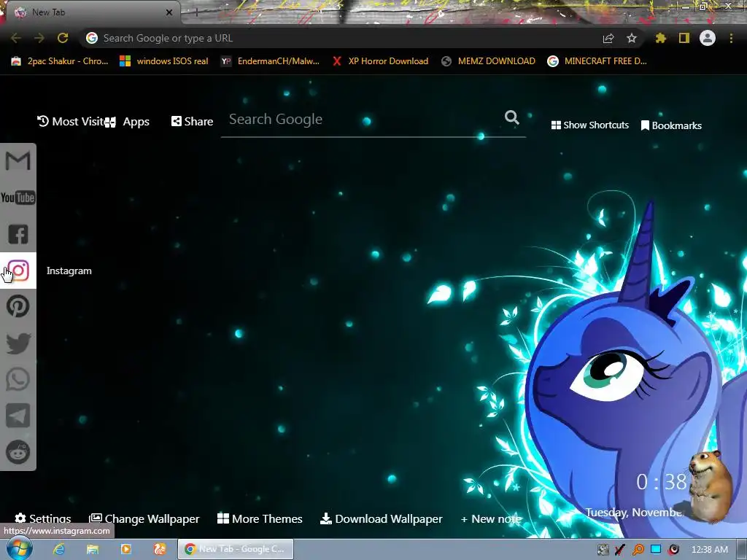Open MINECRAFT FREE D... bookmark

[x=597, y=61]
